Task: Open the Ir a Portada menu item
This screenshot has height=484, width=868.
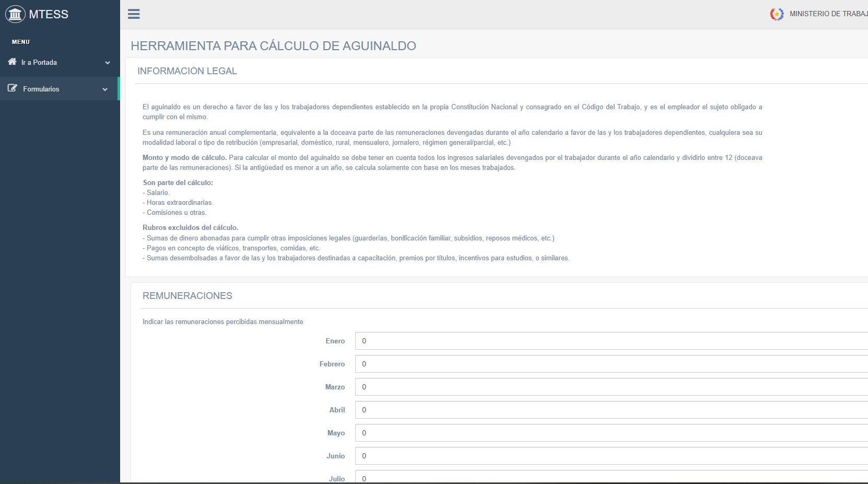Action: click(39, 62)
